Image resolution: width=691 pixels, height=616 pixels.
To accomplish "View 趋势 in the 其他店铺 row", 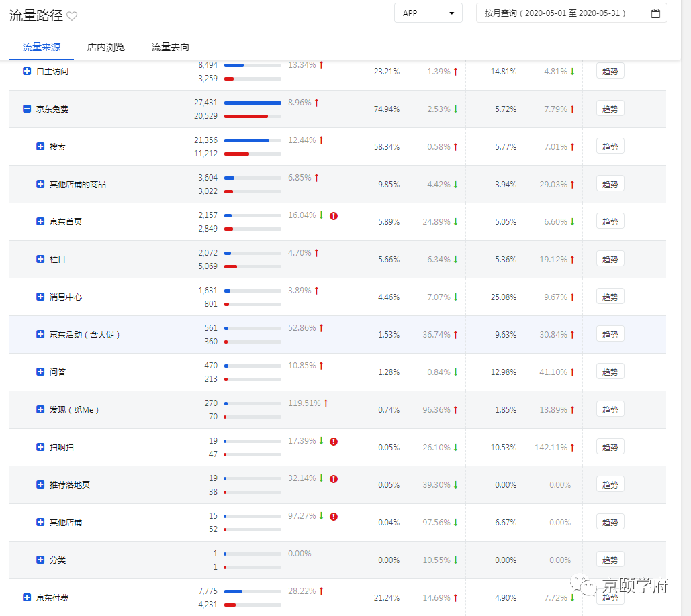I will [x=610, y=522].
